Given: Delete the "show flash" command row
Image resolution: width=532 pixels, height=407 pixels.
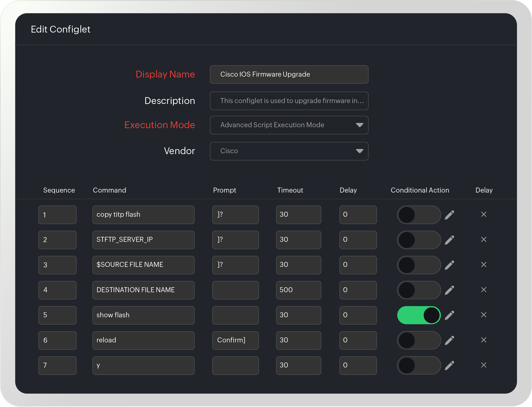Looking at the screenshot, I should [x=484, y=315].
